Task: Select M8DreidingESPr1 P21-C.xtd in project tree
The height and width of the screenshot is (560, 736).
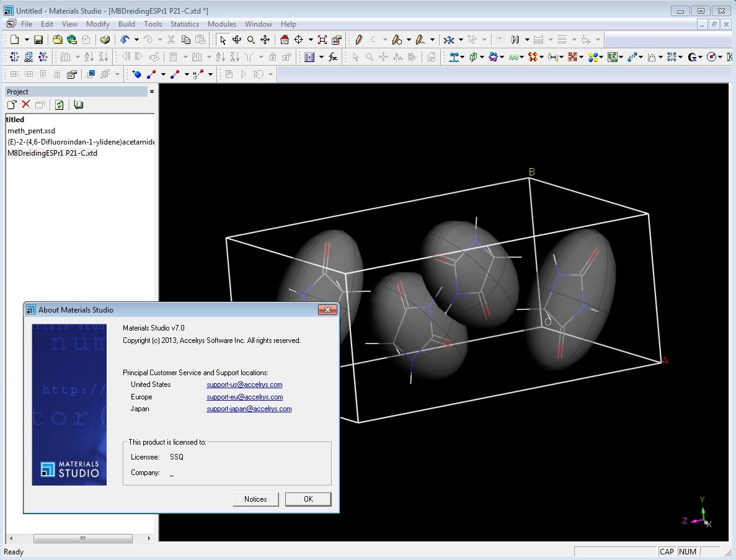Action: [52, 153]
